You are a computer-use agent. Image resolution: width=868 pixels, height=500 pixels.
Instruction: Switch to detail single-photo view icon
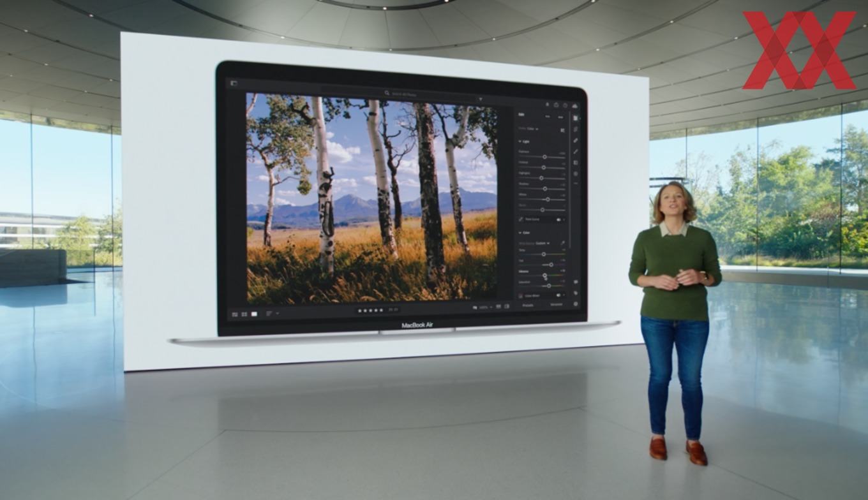[x=254, y=314]
